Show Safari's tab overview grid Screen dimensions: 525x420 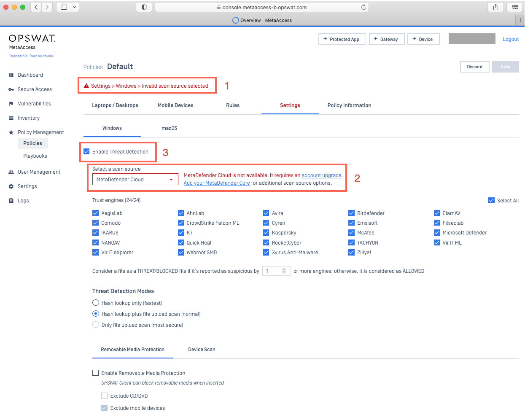tap(514, 7)
